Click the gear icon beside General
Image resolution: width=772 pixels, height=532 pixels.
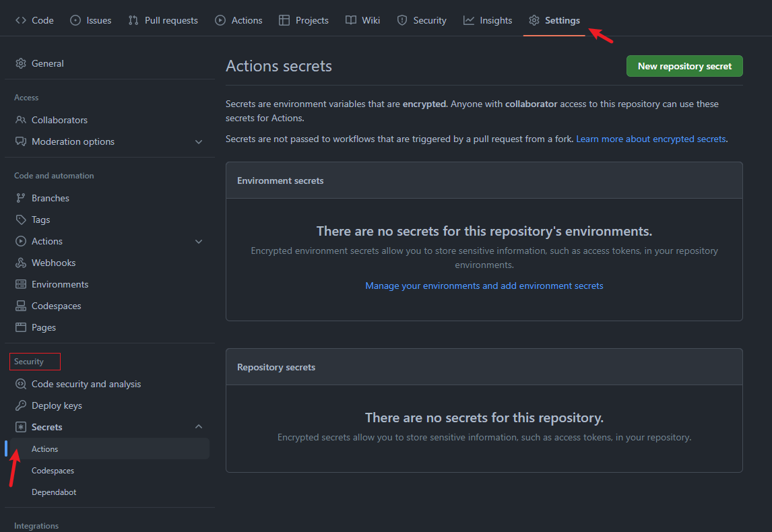(x=21, y=63)
